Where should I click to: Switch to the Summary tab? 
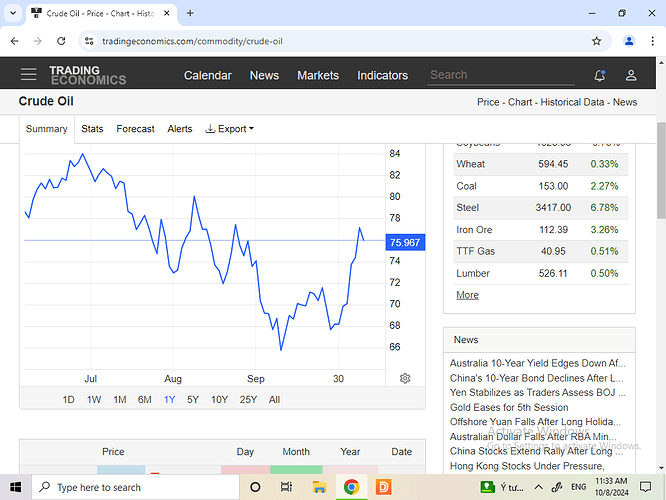(x=46, y=129)
